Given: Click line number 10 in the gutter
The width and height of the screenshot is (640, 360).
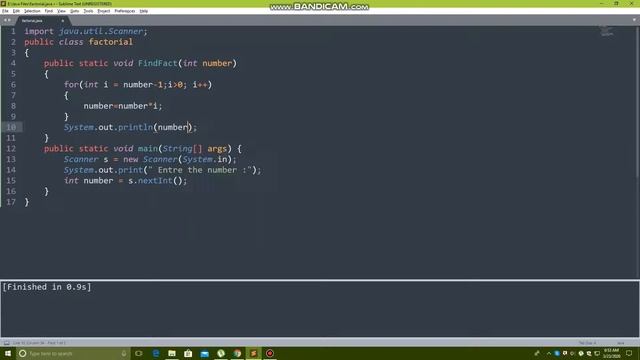Looking at the screenshot, I should (x=11, y=127).
